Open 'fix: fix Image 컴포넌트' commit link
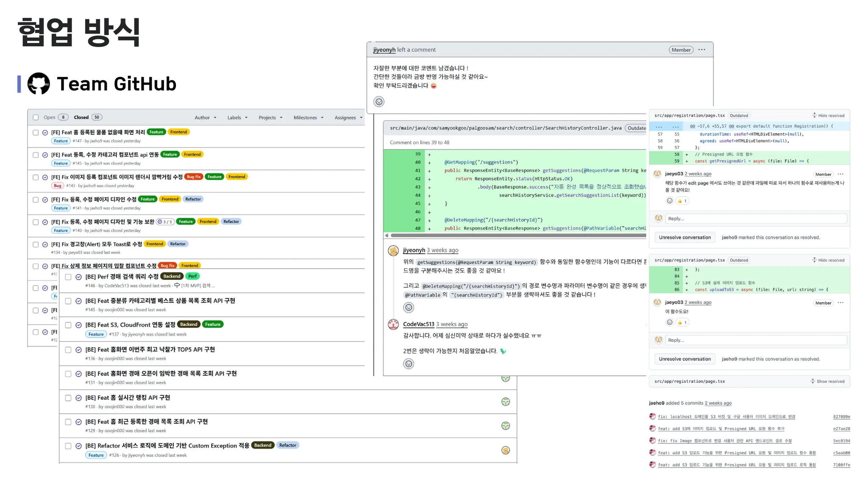 point(724,441)
